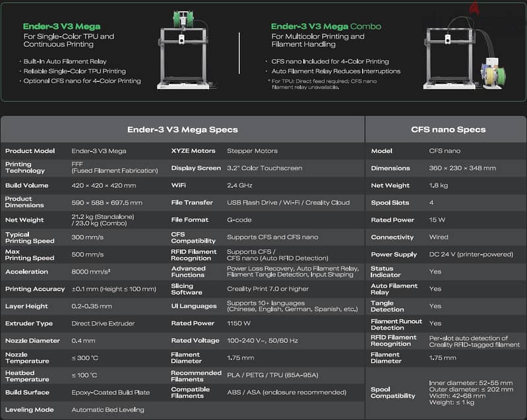The height and width of the screenshot is (420, 527).
Task: Click 'ABS / ASA (enclosure recommended)' value
Action: pyautogui.click(x=287, y=392)
